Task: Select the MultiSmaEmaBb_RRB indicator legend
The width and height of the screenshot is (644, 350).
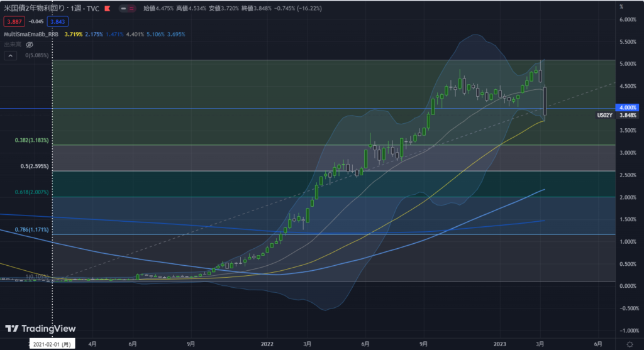Action: [31, 33]
